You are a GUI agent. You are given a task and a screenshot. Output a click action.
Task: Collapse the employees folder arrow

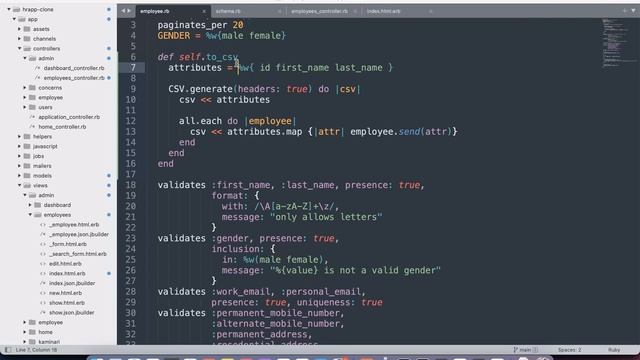30,215
